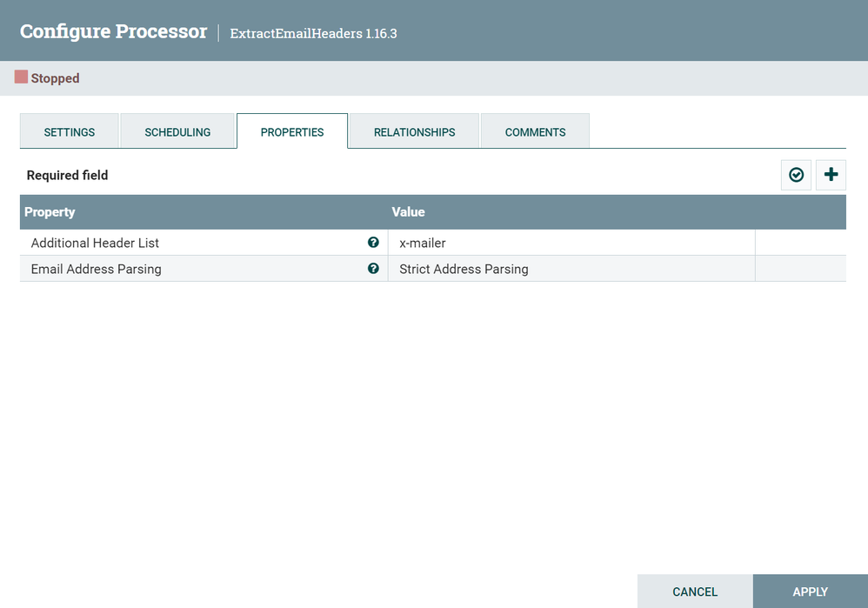Switch to the Settings tab
Viewport: 868px width, 608px height.
click(70, 132)
